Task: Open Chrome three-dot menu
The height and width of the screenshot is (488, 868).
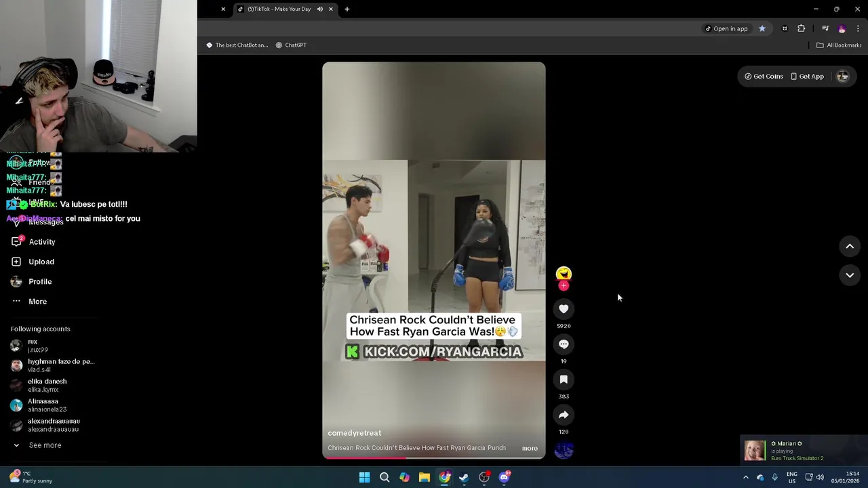Action: [x=858, y=28]
